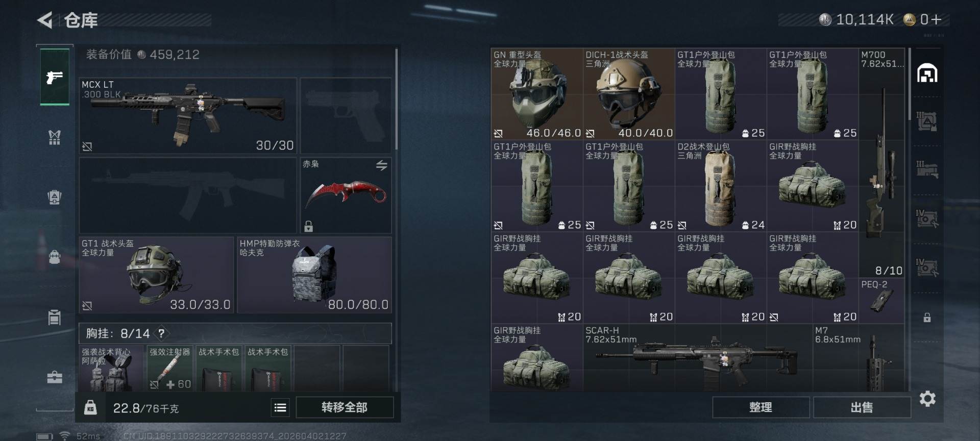Click the settings gear beside 出售 button
The image size is (980, 441).
click(x=927, y=399)
